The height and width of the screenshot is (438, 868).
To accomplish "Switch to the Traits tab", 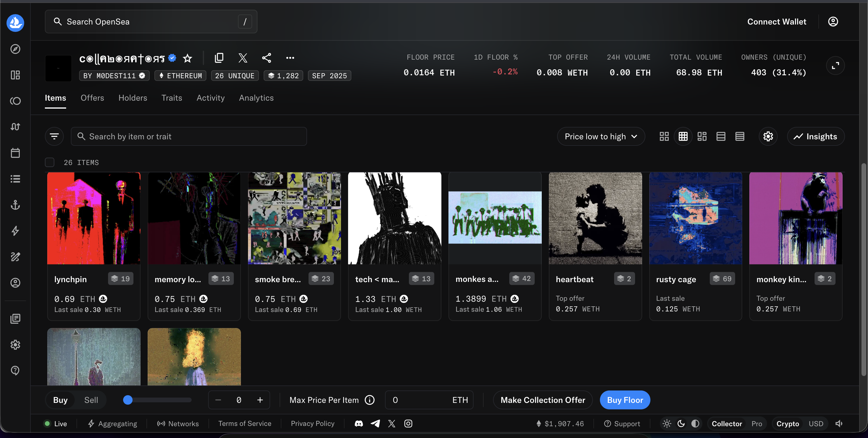I will click(172, 98).
